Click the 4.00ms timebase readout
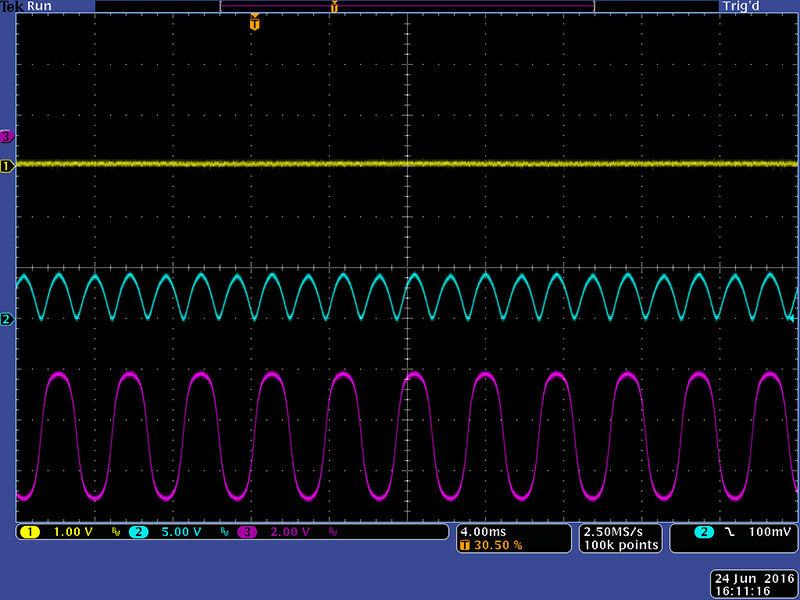The height and width of the screenshot is (600, 800). click(x=483, y=532)
